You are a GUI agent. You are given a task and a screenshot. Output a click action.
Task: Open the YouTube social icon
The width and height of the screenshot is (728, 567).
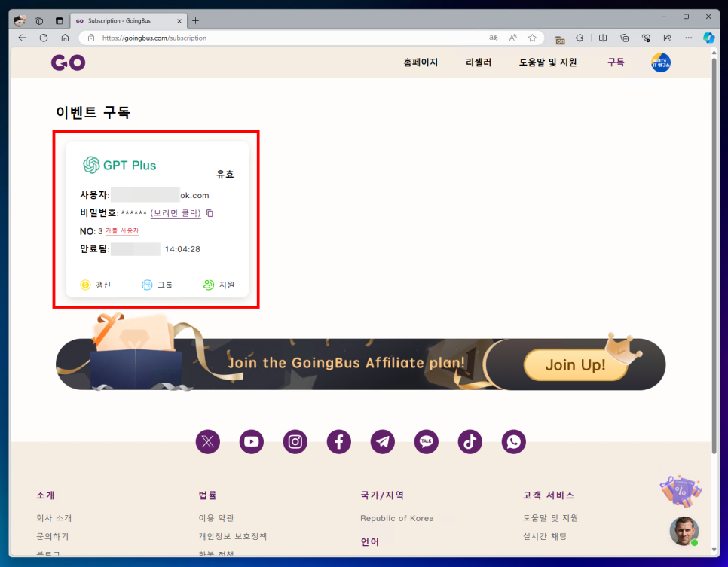[x=252, y=442]
